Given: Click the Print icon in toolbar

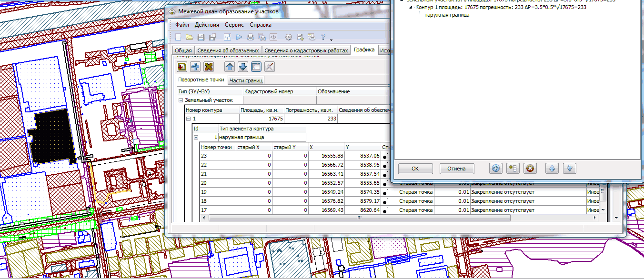Looking at the screenshot, I should coord(251,37).
